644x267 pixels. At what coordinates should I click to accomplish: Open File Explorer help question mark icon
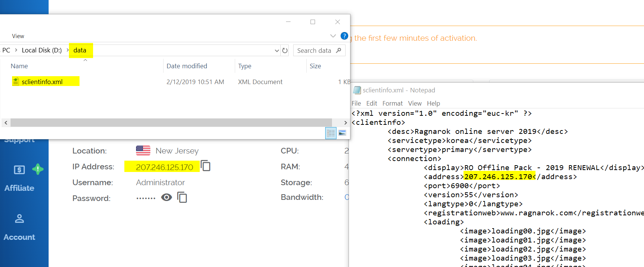[x=344, y=36]
